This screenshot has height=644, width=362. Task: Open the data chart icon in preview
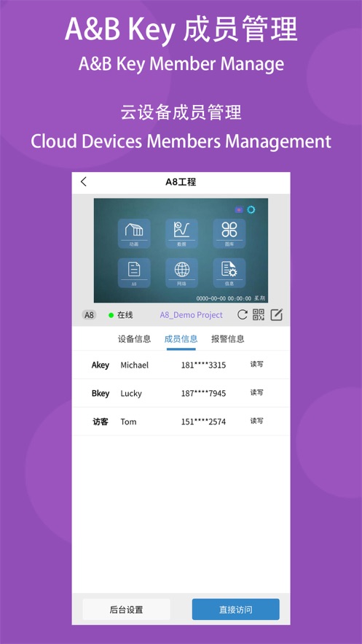pyautogui.click(x=181, y=233)
